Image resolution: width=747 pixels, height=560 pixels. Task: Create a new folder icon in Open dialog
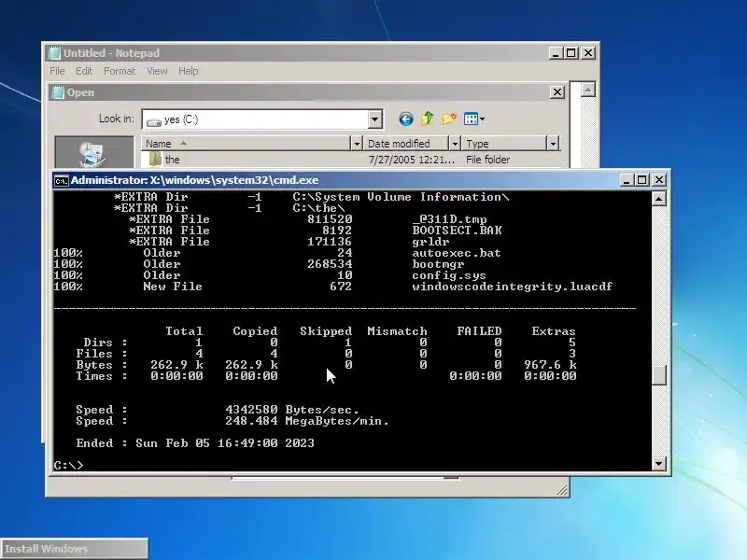(x=449, y=119)
